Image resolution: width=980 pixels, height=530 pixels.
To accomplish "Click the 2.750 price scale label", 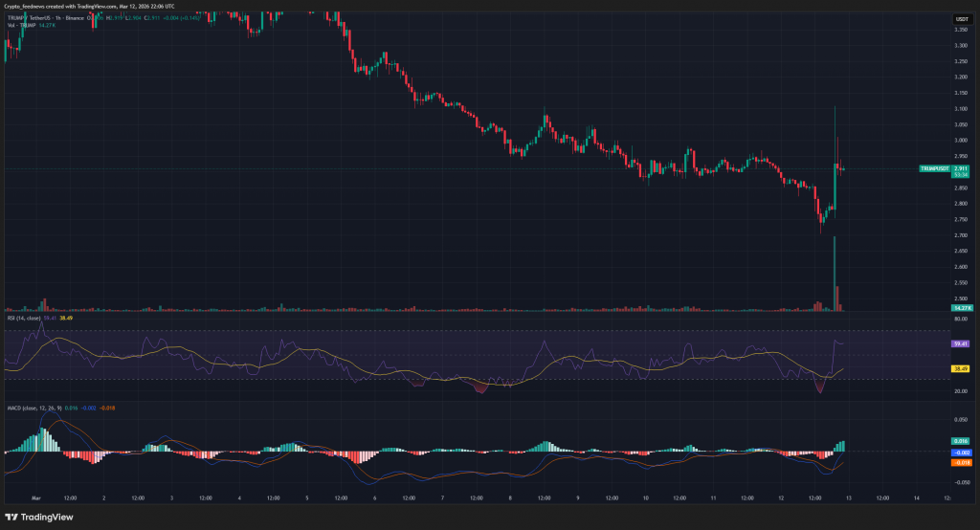I will click(x=961, y=219).
